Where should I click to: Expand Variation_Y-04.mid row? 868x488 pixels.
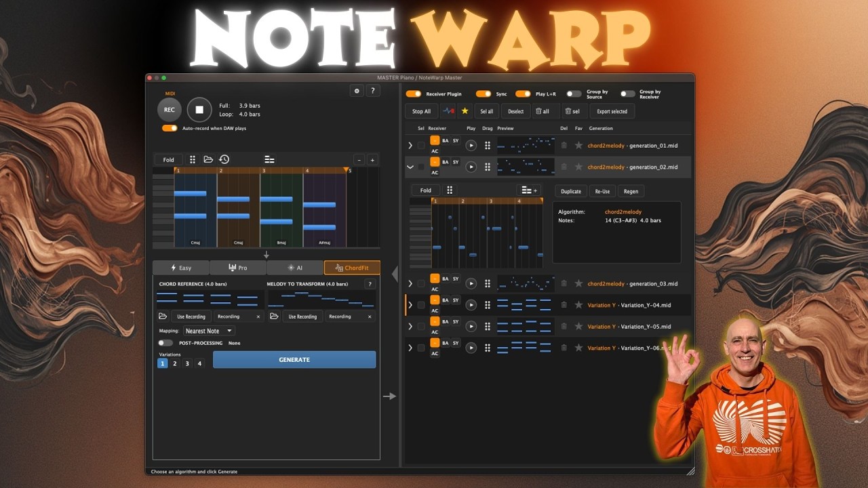click(x=410, y=305)
